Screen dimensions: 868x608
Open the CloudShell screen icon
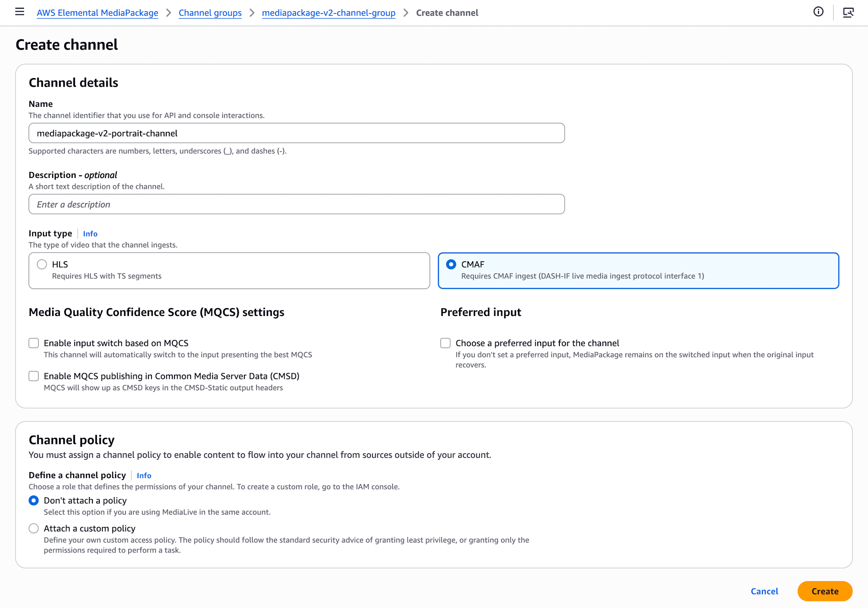pos(848,12)
